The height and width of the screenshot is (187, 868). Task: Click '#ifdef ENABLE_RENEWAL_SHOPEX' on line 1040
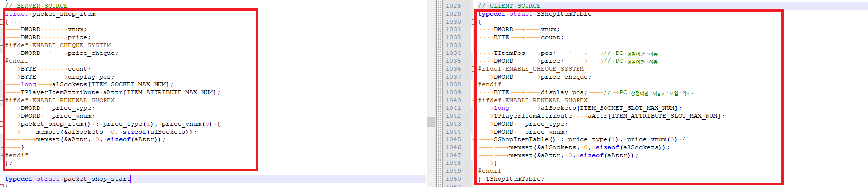(533, 100)
